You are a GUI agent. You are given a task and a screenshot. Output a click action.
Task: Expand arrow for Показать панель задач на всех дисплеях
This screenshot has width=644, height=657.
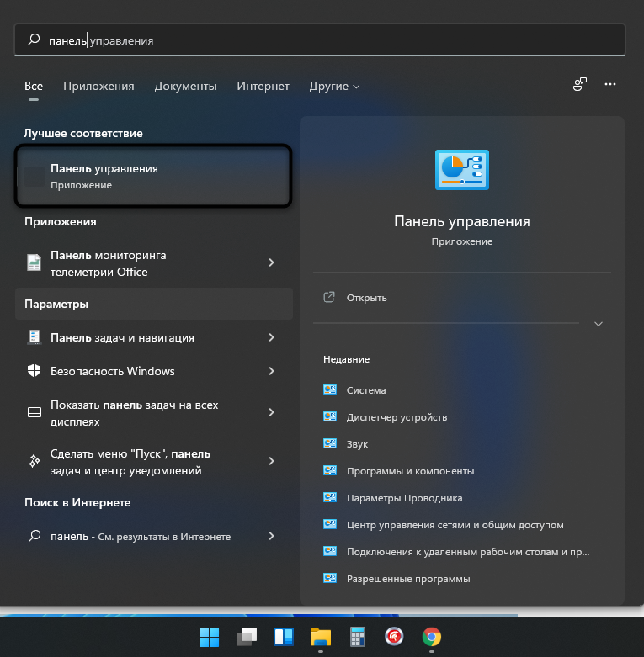(x=271, y=412)
